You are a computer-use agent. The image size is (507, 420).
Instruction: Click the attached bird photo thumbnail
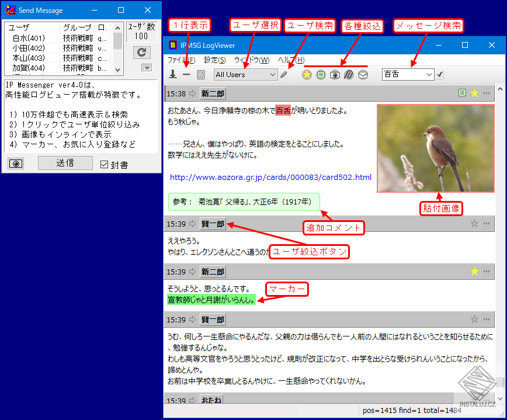click(x=436, y=148)
